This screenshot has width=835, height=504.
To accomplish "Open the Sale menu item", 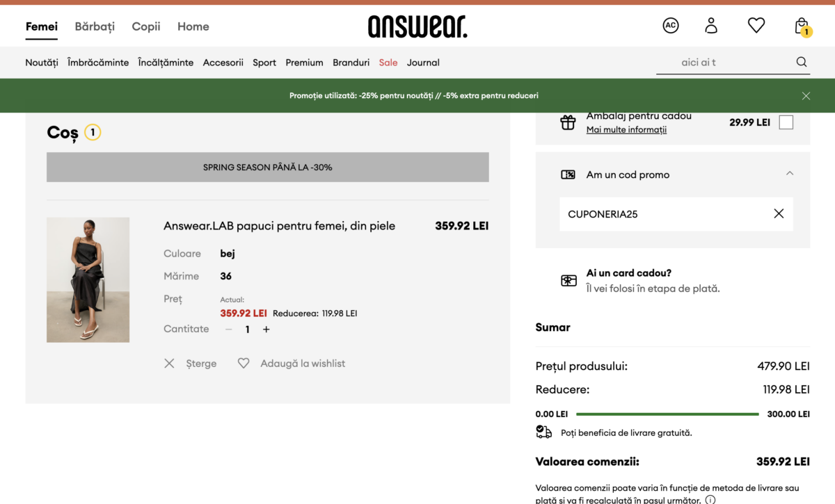I will [x=388, y=63].
